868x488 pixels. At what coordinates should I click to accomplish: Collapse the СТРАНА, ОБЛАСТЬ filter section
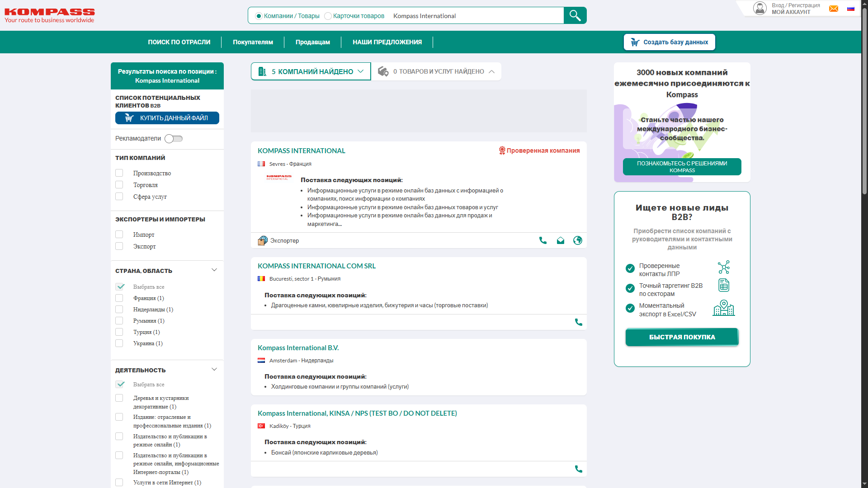coord(214,270)
